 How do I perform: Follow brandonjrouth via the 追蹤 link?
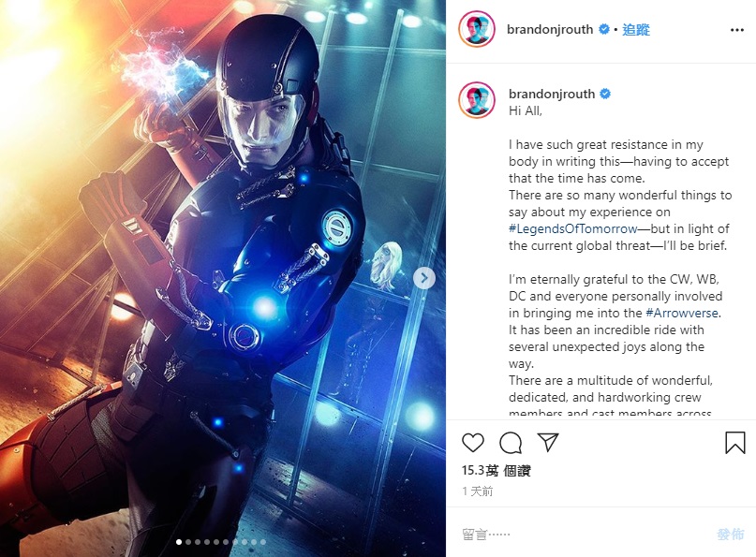tap(636, 30)
